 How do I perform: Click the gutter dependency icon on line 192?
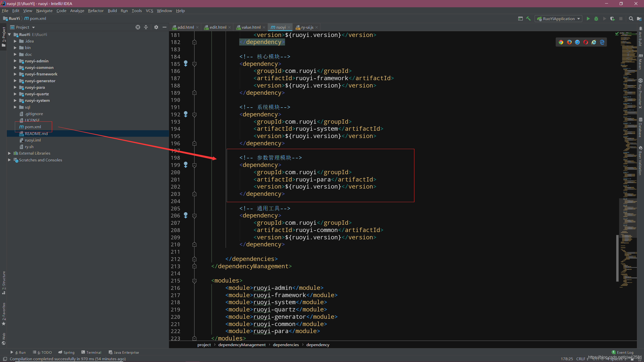(186, 114)
